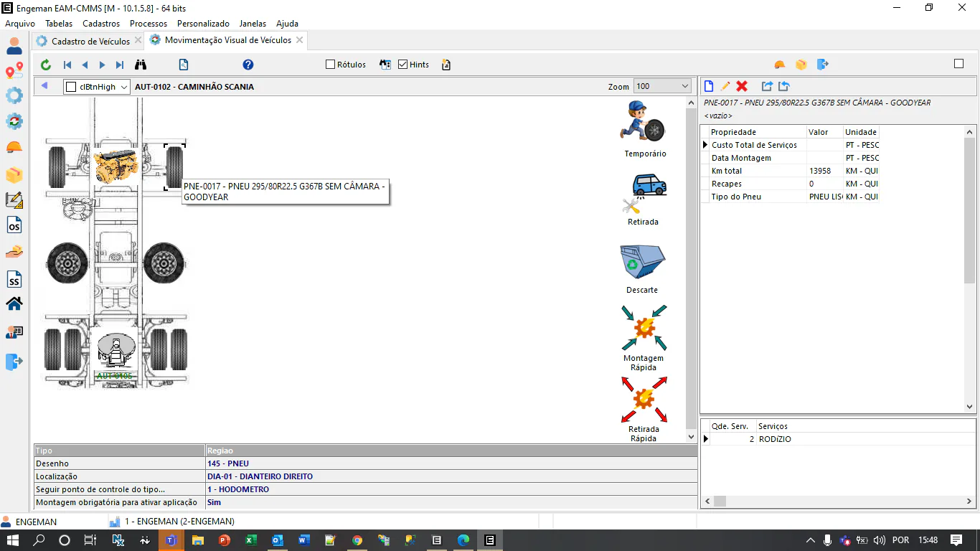Click the report page icon after Hints
The height and width of the screenshot is (551, 980).
click(446, 65)
